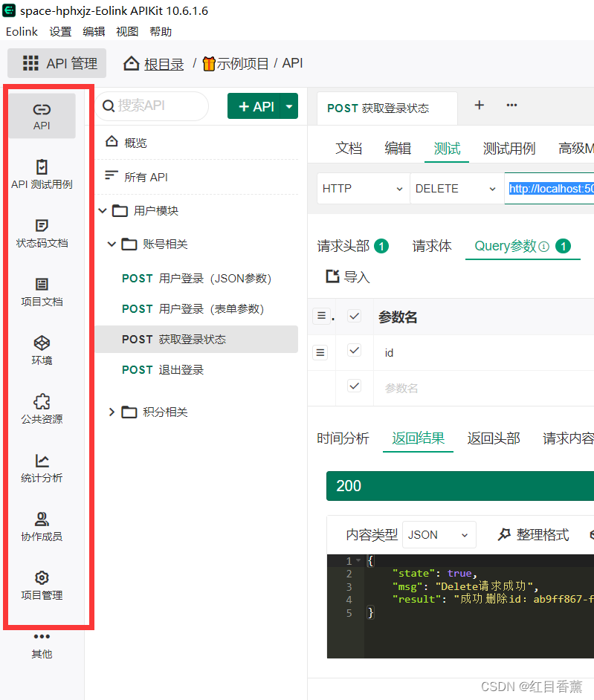The height and width of the screenshot is (700, 594).
Task: Click the 用户模块 folder icon
Action: click(x=120, y=210)
